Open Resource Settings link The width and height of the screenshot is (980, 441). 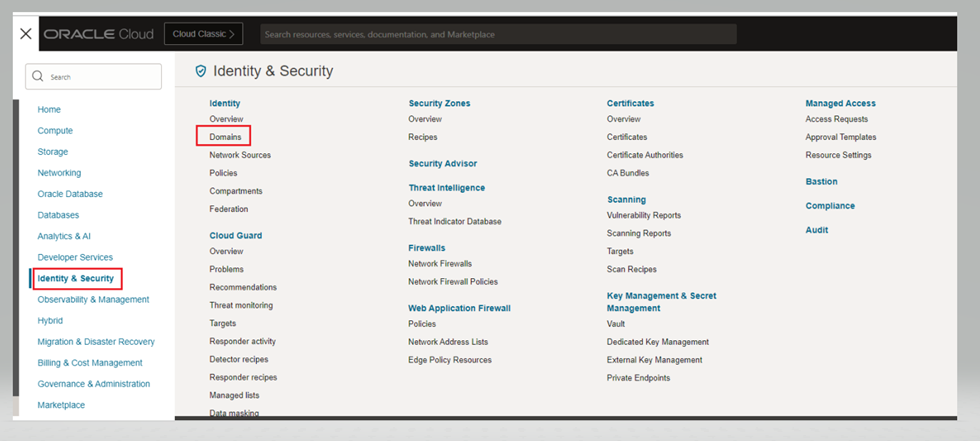click(x=838, y=155)
